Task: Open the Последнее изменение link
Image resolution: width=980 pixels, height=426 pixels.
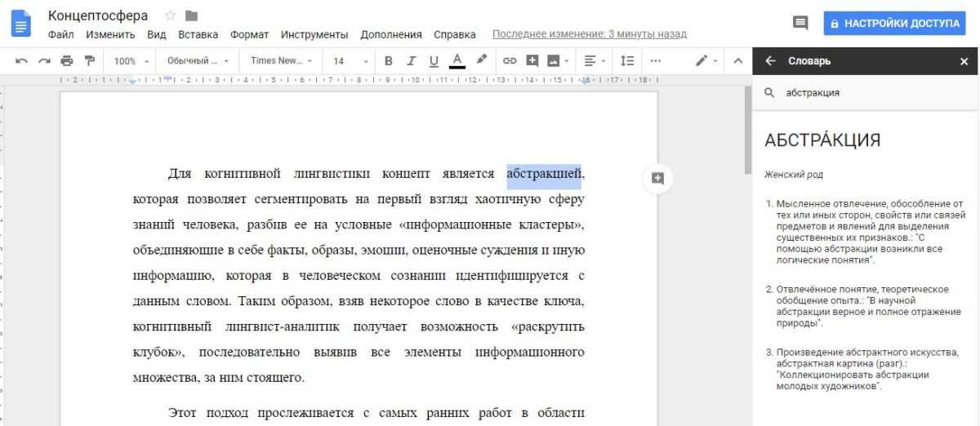Action: point(589,34)
